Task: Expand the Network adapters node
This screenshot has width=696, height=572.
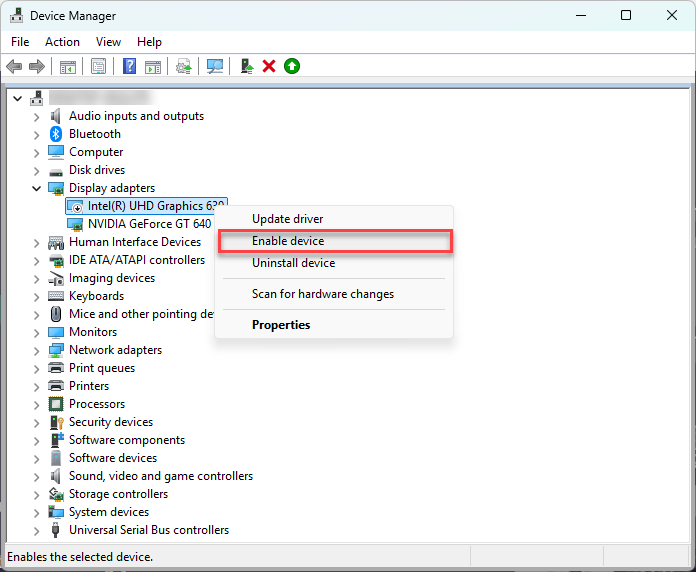Action: coord(36,351)
